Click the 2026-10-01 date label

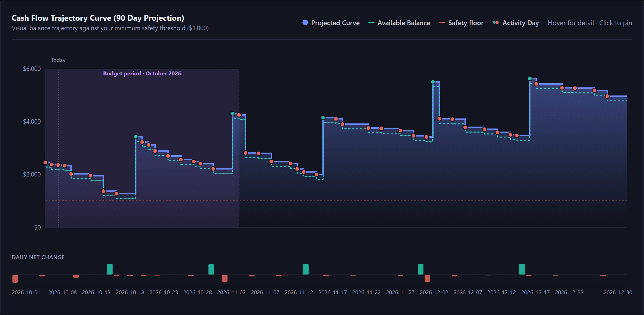click(x=26, y=292)
